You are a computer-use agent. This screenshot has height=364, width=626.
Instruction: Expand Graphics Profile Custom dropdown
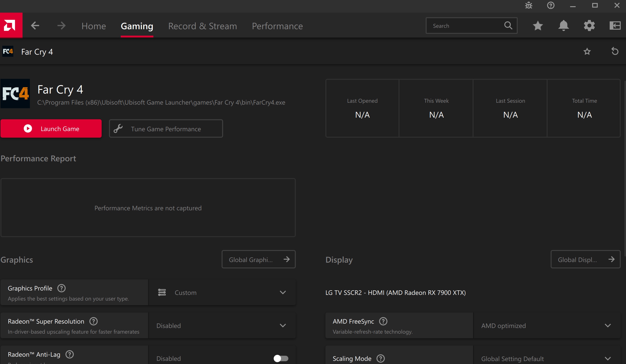222,293
